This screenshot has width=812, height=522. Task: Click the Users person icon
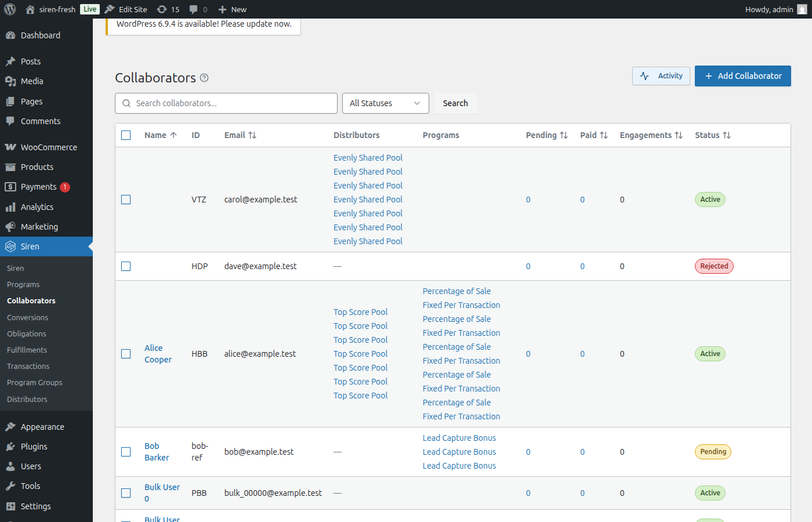[10, 466]
